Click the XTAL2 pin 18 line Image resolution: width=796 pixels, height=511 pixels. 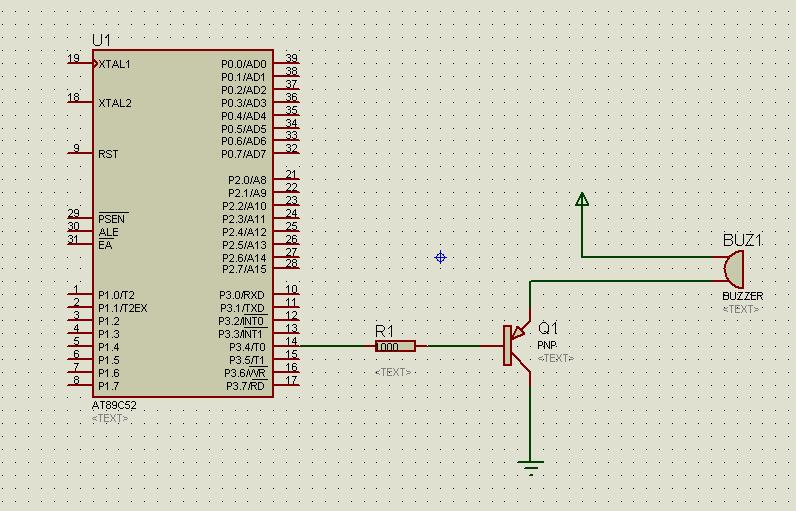80,102
